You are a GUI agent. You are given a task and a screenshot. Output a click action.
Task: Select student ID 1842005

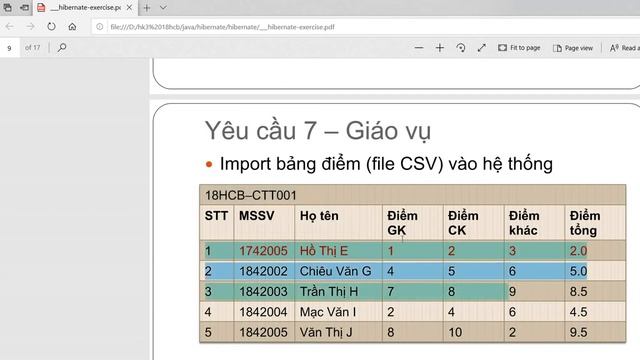[263, 332]
